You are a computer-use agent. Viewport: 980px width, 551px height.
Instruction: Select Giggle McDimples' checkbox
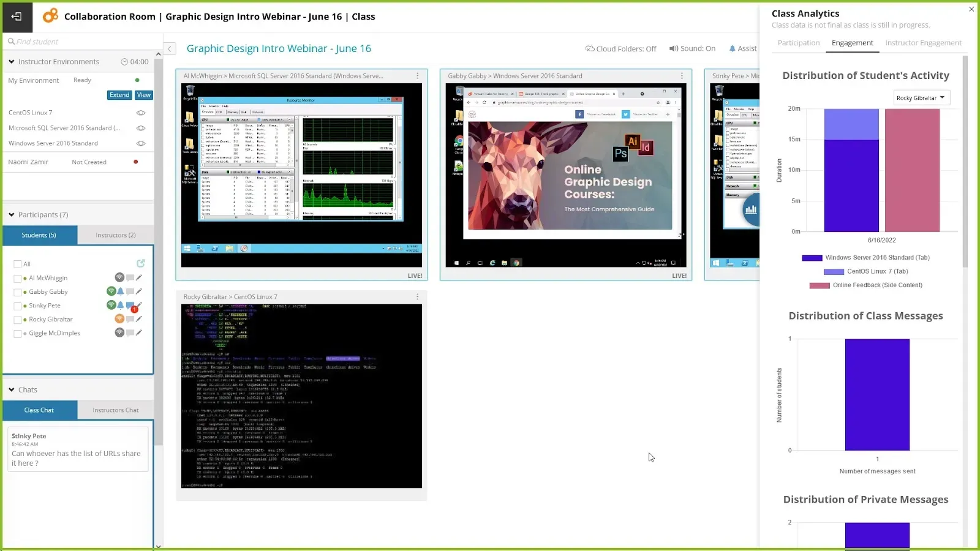pos(17,334)
